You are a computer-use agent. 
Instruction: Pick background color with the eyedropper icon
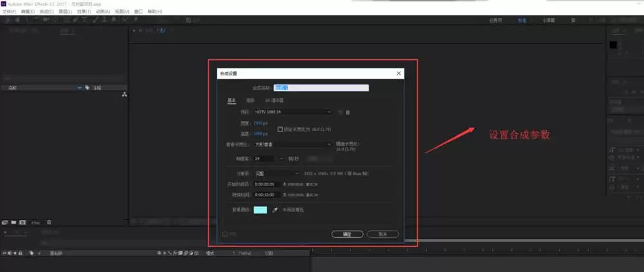[x=275, y=210]
